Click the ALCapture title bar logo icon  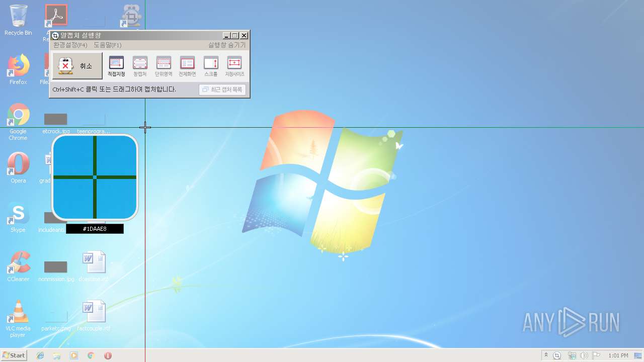coord(55,36)
